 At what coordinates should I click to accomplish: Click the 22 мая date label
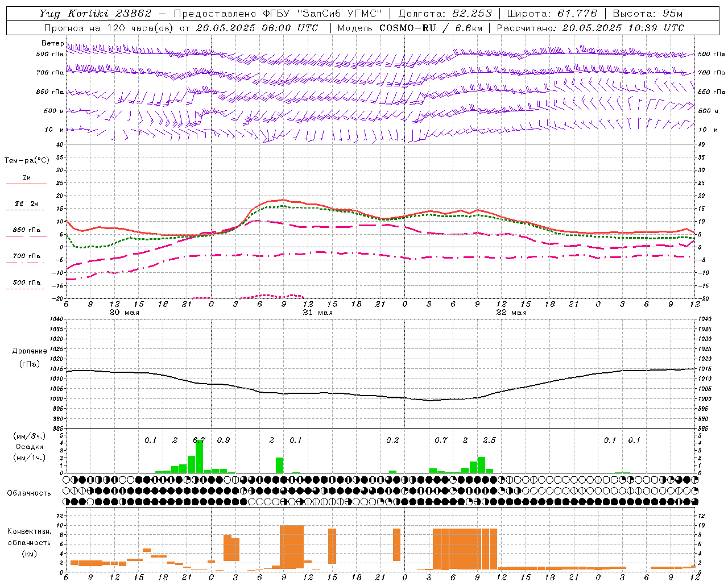(x=511, y=313)
